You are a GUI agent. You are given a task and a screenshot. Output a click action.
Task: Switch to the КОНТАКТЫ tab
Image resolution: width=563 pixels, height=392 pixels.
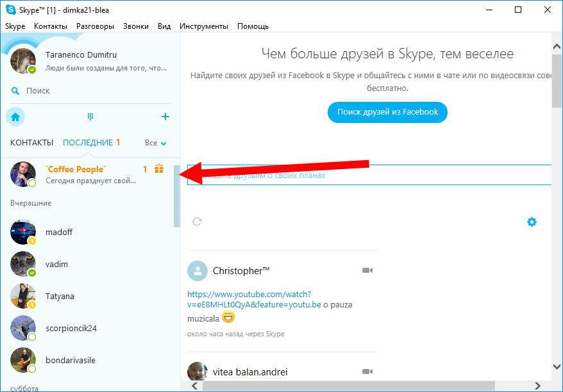click(x=31, y=143)
